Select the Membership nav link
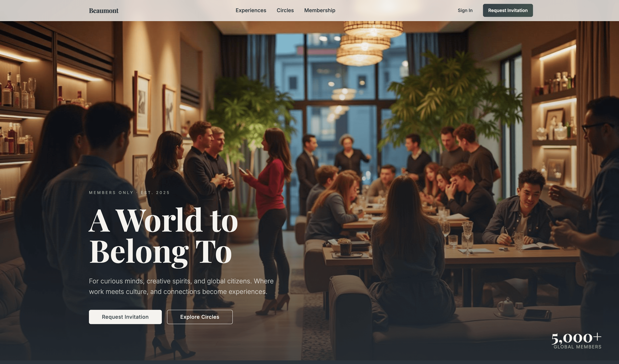Viewport: 619px width, 364px height. coord(320,10)
